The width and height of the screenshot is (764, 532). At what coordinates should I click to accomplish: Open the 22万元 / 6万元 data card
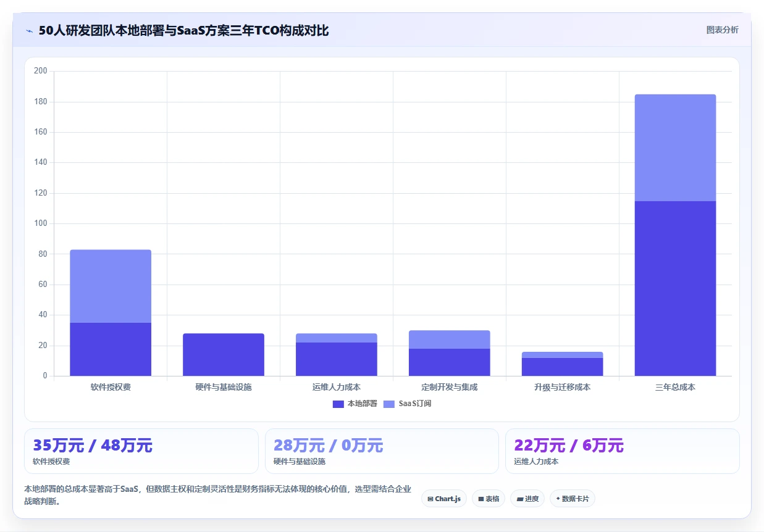coord(622,451)
